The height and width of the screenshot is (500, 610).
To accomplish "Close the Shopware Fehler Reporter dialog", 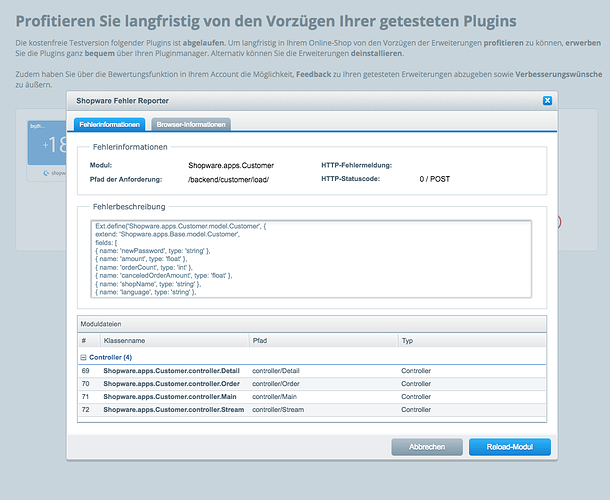I will tap(547, 101).
